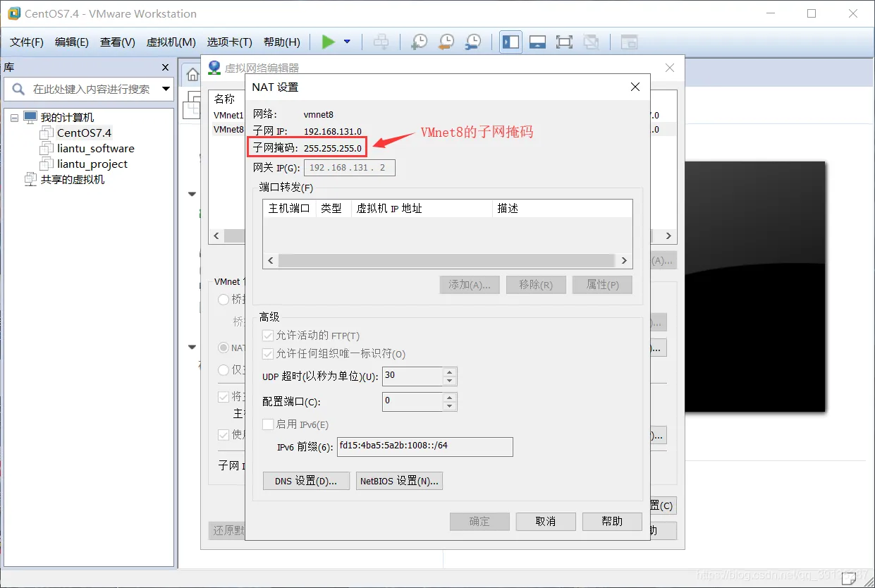This screenshot has width=875, height=588.
Task: Enter full screen mode via toolbar icon
Action: (564, 42)
